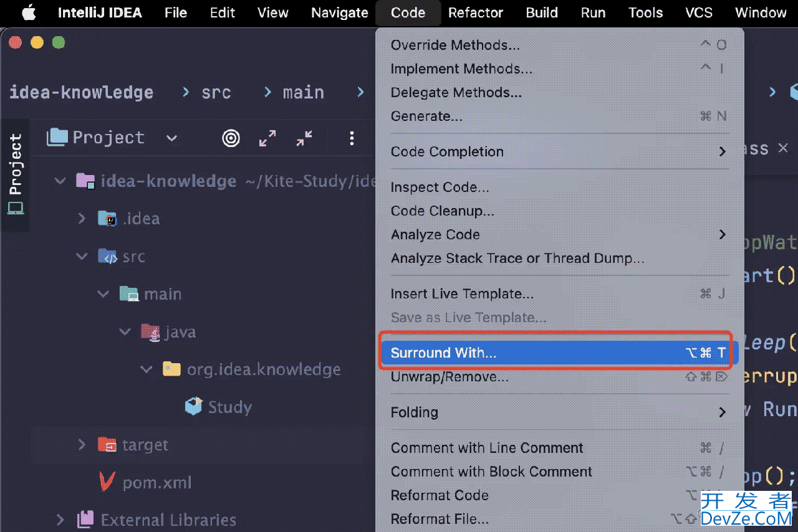
Task: Click main in the breadcrumb bar
Action: 303,92
